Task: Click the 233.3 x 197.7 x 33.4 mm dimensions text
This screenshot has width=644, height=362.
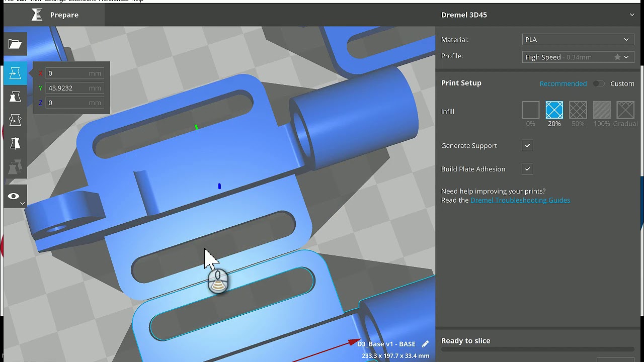Action: tap(395, 356)
